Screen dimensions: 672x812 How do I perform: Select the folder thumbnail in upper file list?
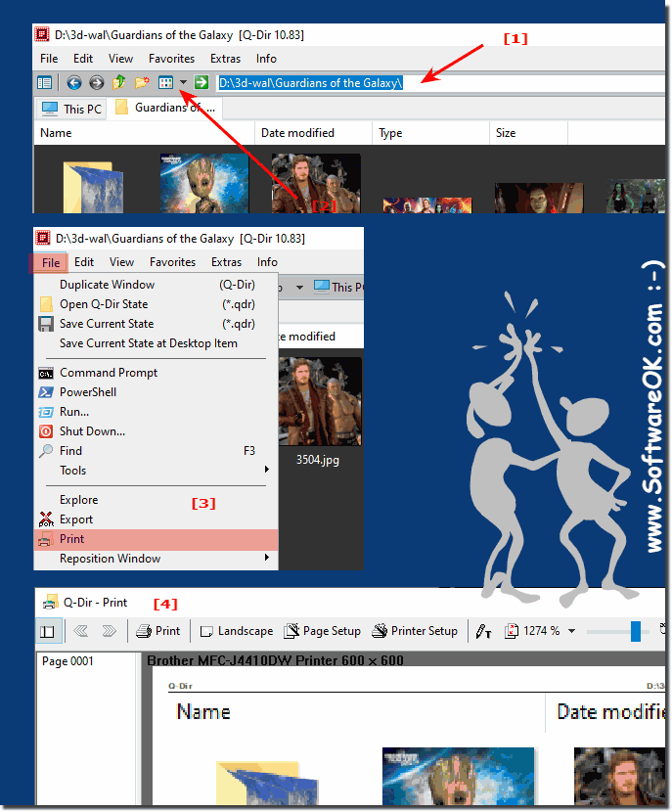[93, 187]
